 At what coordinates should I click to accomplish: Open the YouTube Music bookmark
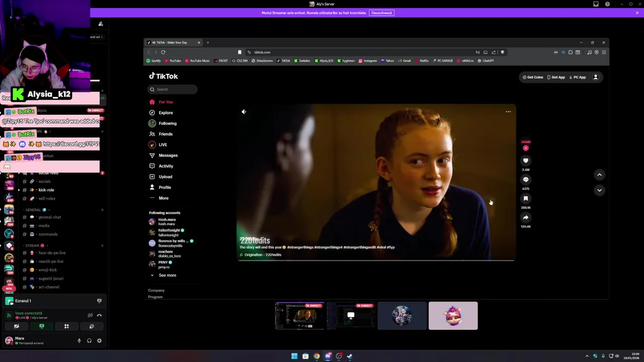click(197, 61)
